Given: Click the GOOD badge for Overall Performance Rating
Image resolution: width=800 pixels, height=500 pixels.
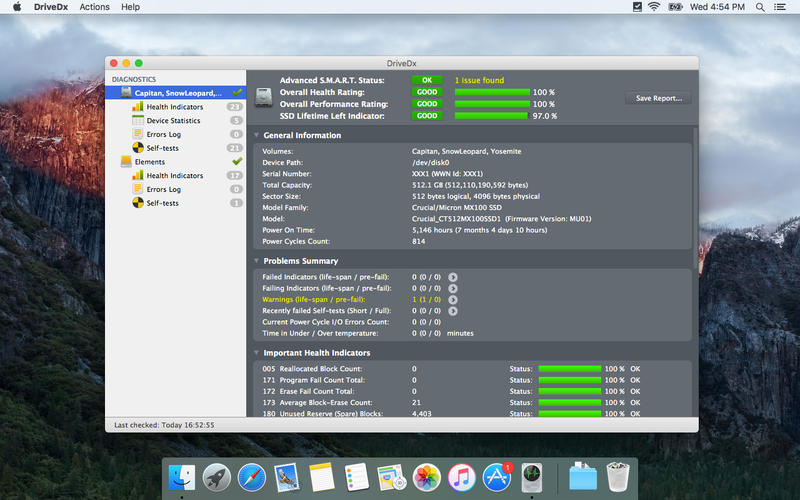Looking at the screenshot, I should (427, 104).
